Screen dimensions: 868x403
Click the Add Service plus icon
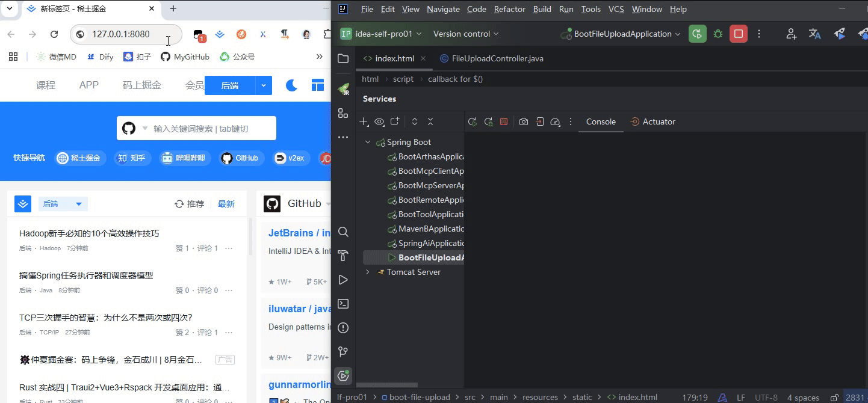[x=364, y=122]
